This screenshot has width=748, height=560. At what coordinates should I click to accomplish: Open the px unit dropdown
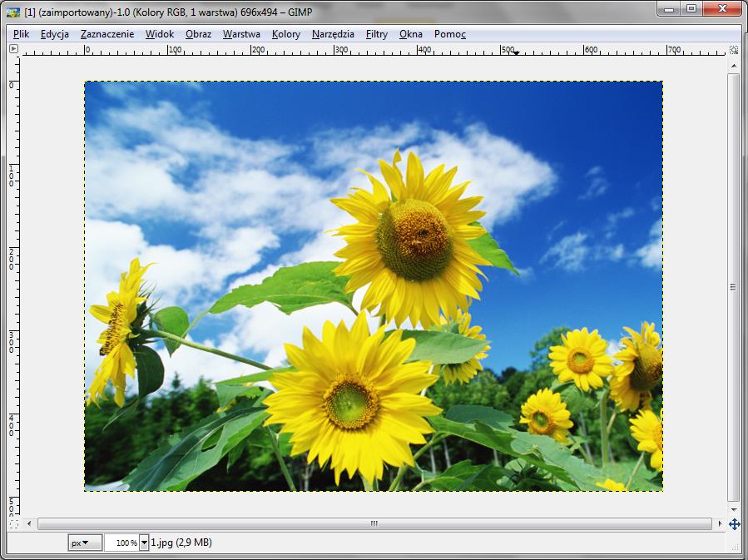pyautogui.click(x=84, y=543)
